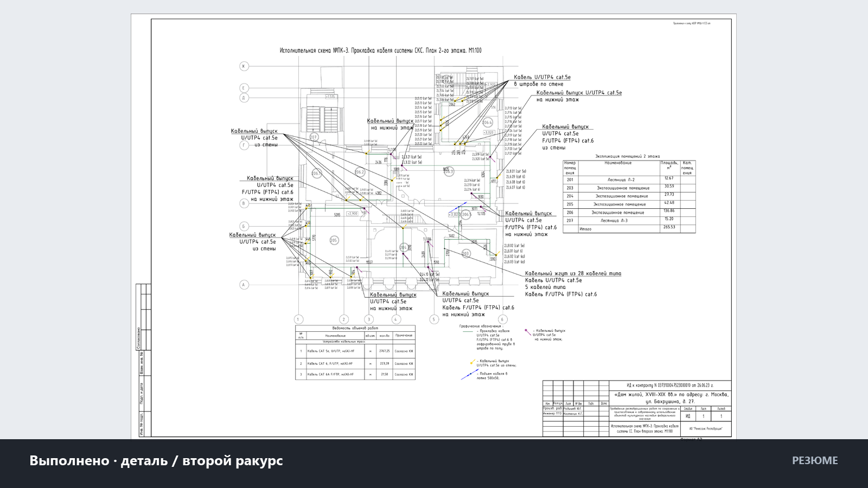Viewport: 868px width, 488px height.
Task: Select the row 'Кабель CAT 6A F/FTP, нг(А)-HF'
Action: coord(355,374)
